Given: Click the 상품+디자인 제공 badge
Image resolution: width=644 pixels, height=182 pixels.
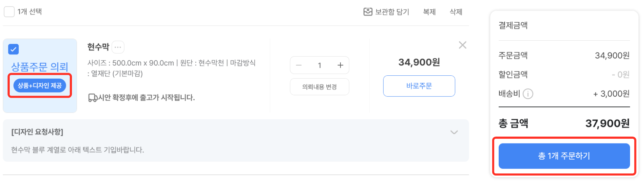Looking at the screenshot, I should pyautogui.click(x=40, y=86).
